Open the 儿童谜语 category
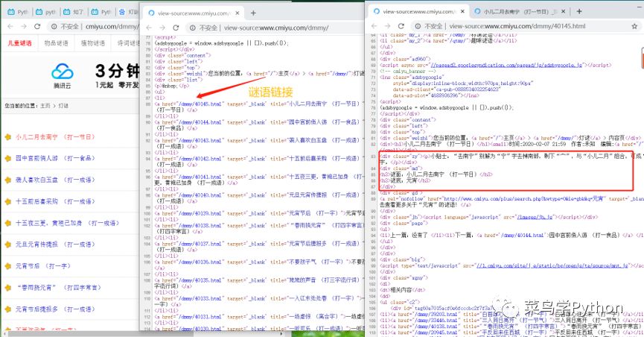 coord(19,43)
